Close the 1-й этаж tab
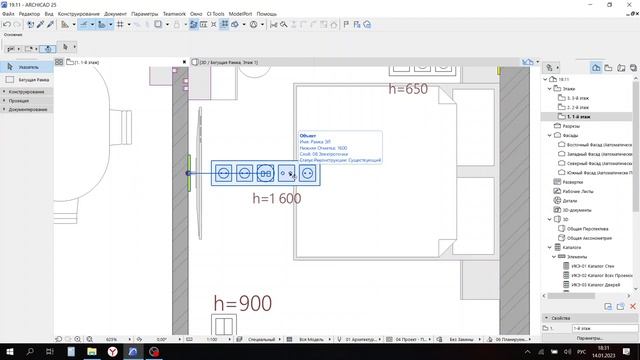 tap(184, 62)
